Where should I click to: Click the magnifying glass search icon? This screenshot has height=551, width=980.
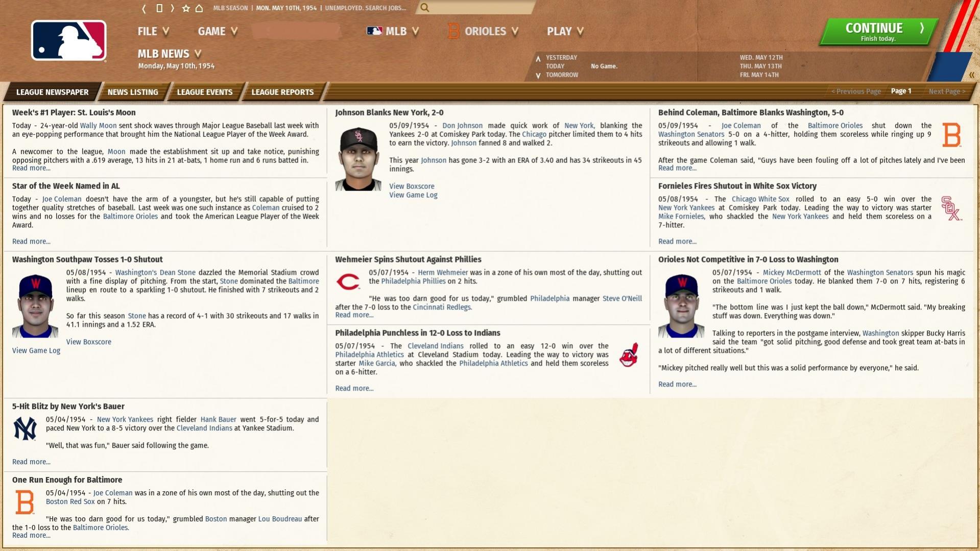[425, 8]
